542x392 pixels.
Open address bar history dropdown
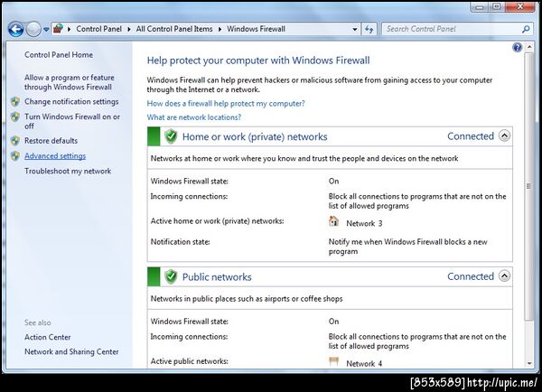pos(355,30)
